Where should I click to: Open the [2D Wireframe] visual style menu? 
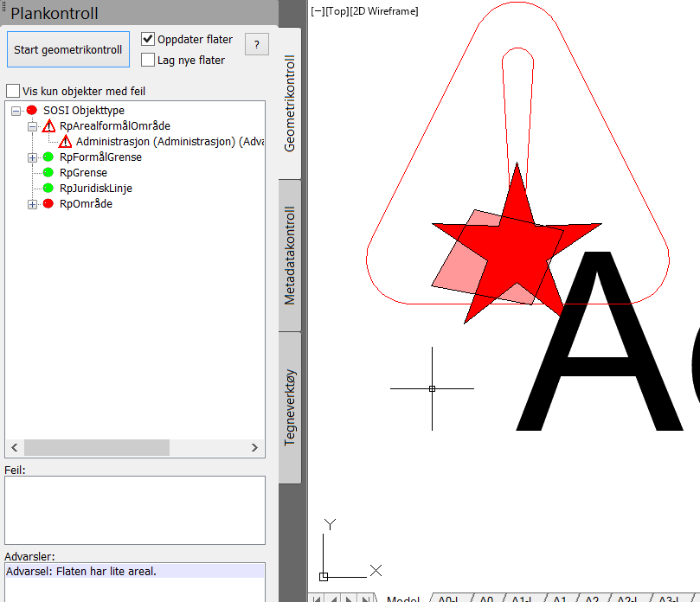[x=384, y=11]
